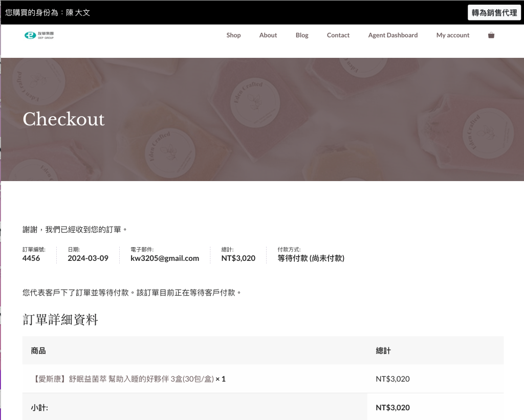The width and height of the screenshot is (524, 420).
Task: Select order number 4456
Action: 31,258
